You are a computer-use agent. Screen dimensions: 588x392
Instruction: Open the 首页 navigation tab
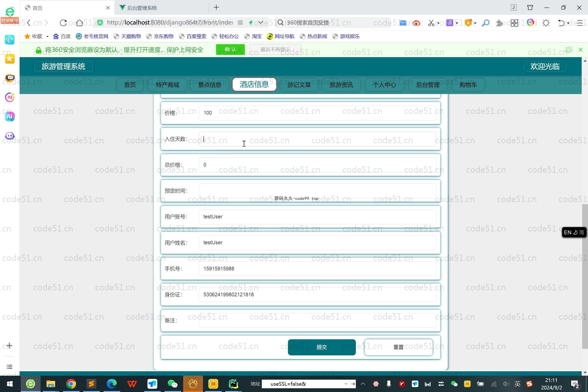click(x=130, y=85)
